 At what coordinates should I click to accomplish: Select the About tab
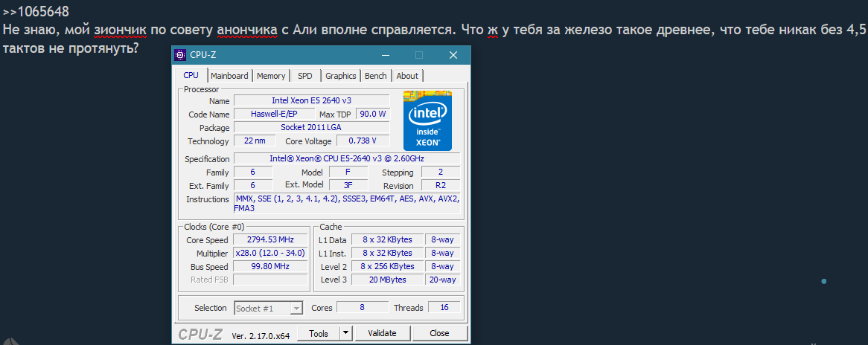[x=407, y=76]
